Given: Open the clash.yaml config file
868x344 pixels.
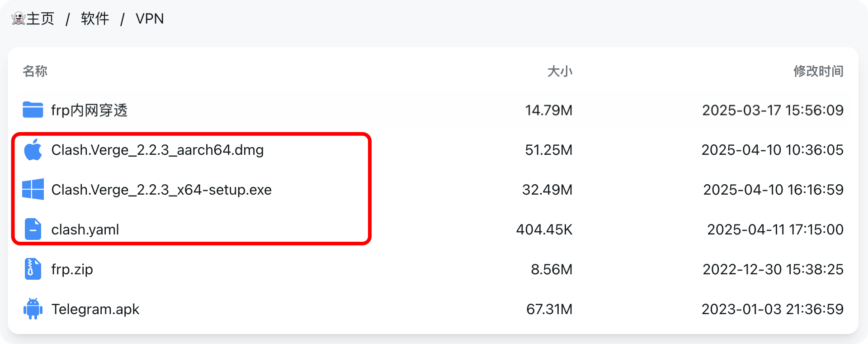Looking at the screenshot, I should [x=85, y=229].
